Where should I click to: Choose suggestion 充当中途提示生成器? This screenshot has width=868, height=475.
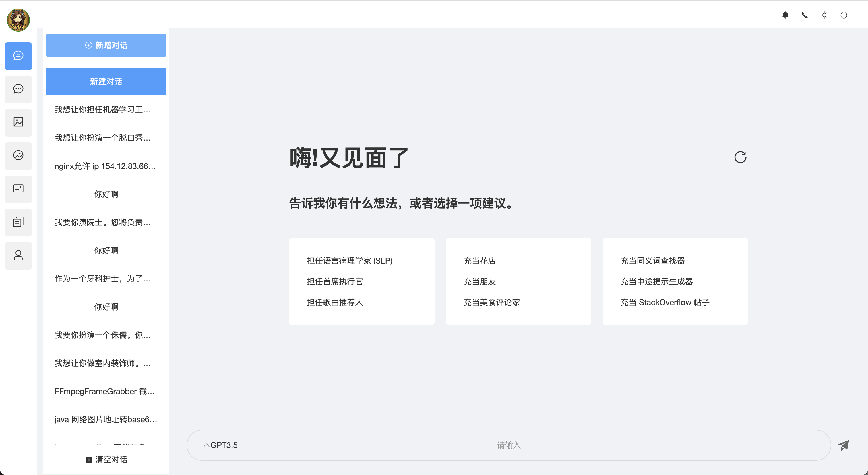click(x=657, y=281)
